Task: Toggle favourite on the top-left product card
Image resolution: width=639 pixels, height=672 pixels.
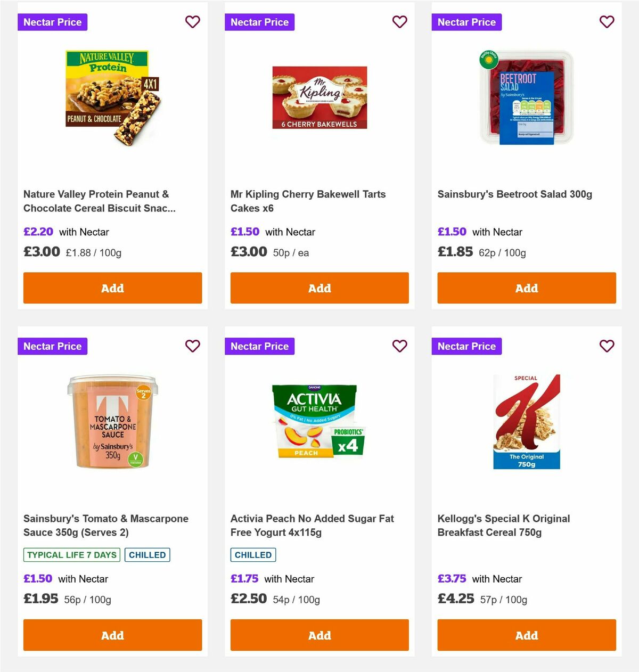Action: (x=192, y=22)
